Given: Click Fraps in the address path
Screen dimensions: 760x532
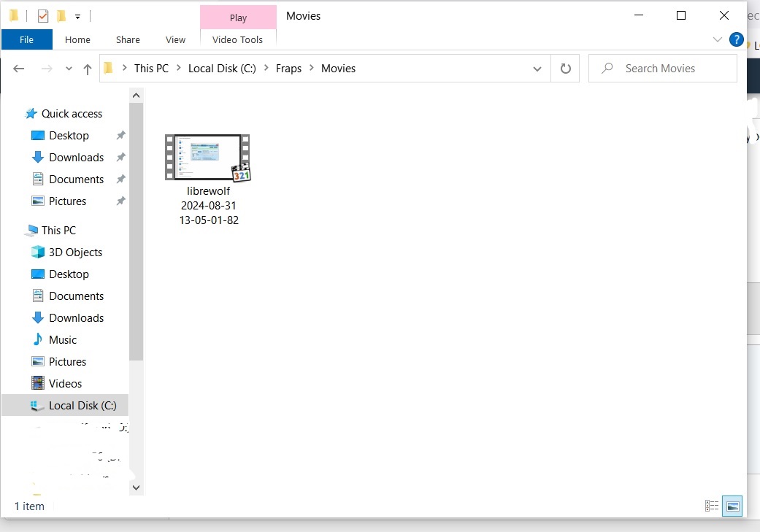Looking at the screenshot, I should [288, 69].
